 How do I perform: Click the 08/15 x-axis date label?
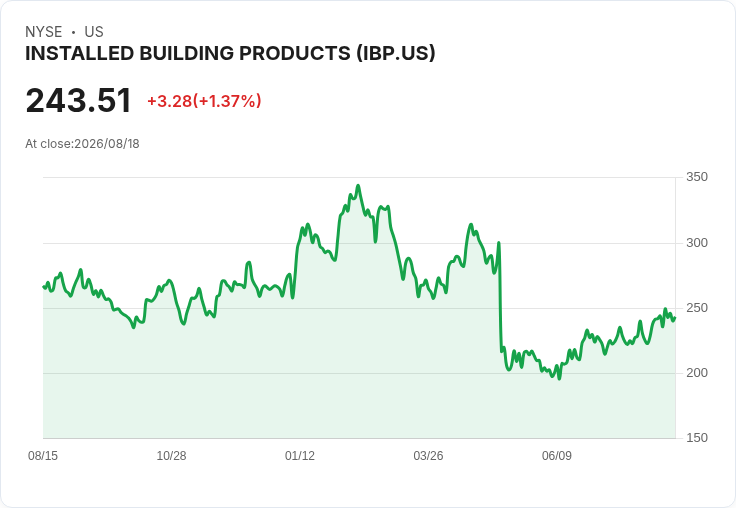point(43,456)
